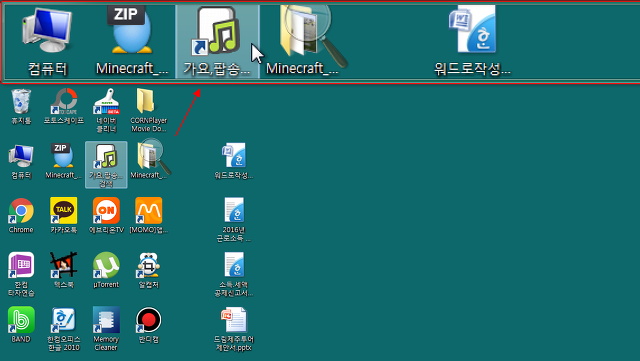Image resolution: width=640 pixels, height=361 pixels.
Task: Launch the 한컴 타자연습 shortcut
Action: pyautogui.click(x=21, y=274)
